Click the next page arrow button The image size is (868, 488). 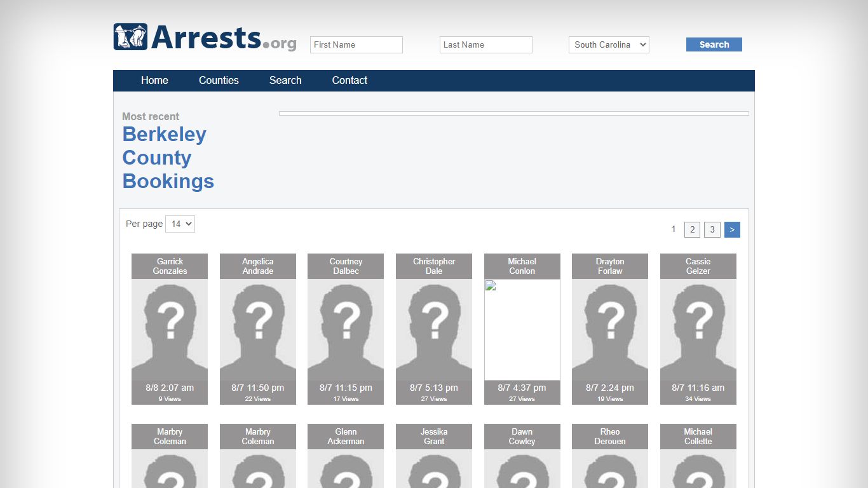(732, 229)
